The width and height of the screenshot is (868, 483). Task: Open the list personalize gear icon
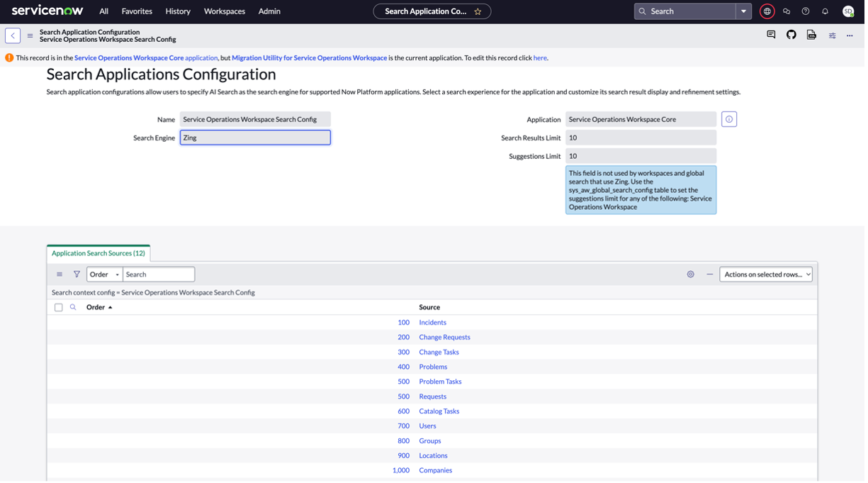coord(693,275)
